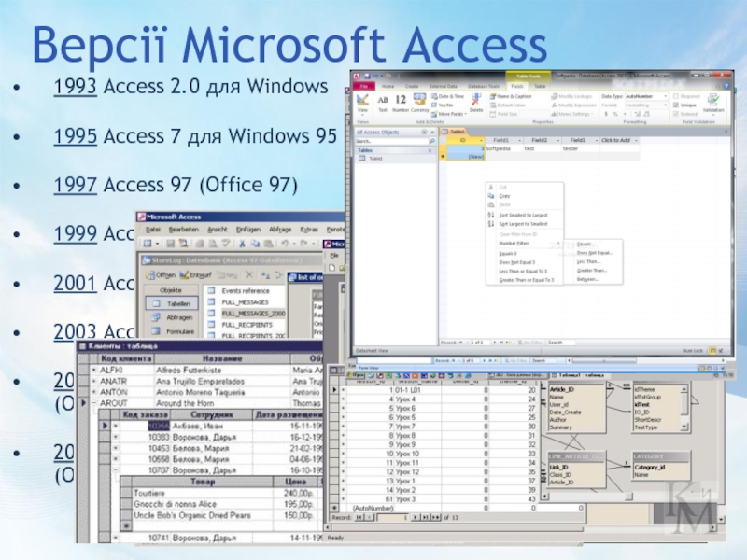Select the FULL_MESSAGES table
The image size is (747, 560).
(245, 302)
